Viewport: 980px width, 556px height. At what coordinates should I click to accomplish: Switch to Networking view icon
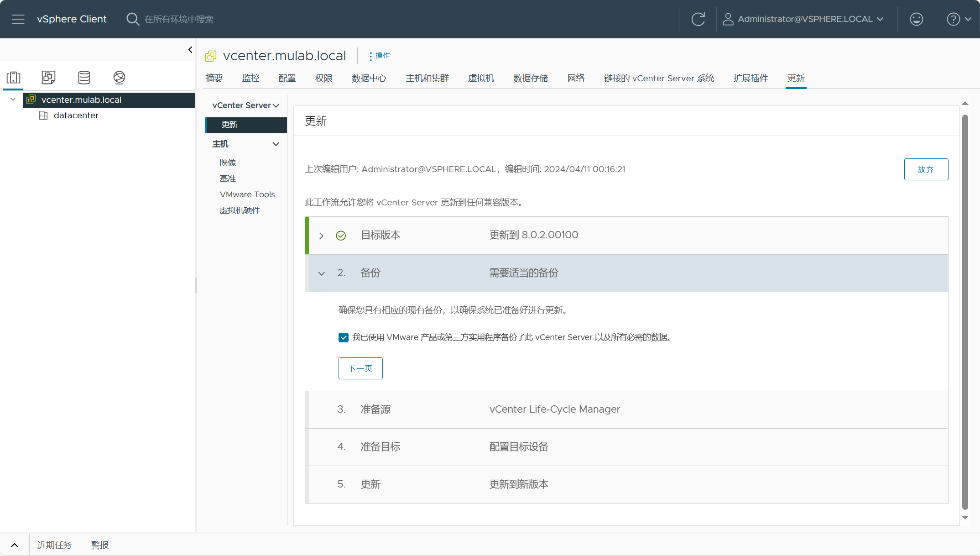119,78
